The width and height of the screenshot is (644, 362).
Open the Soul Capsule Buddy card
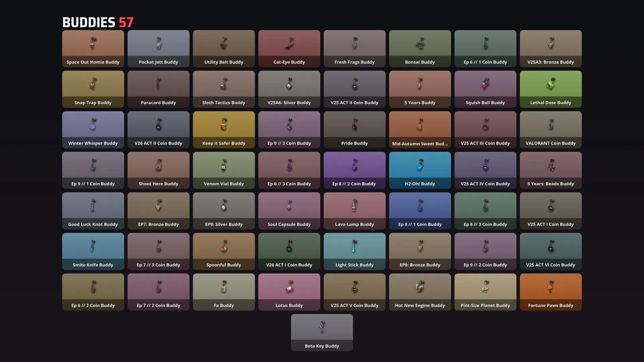pyautogui.click(x=289, y=211)
